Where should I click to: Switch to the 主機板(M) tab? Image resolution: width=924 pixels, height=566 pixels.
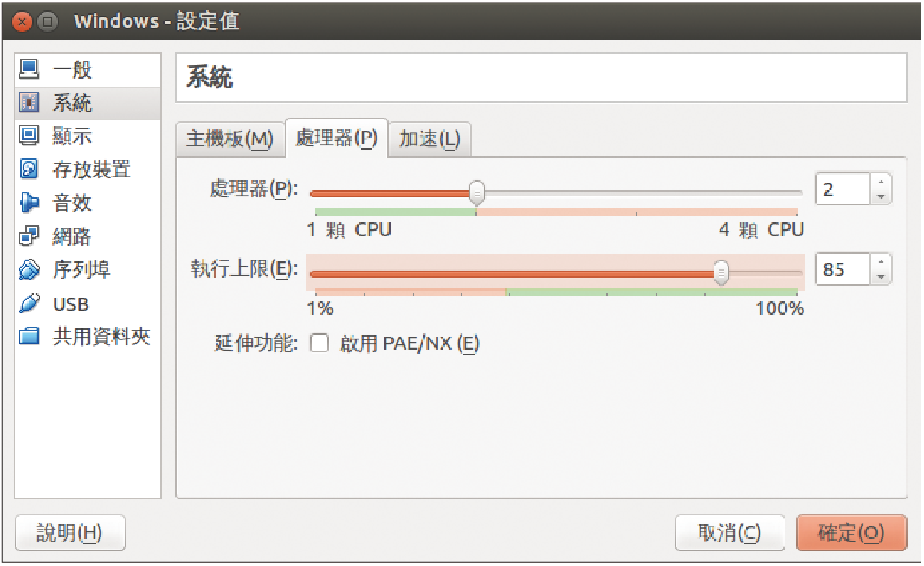(x=229, y=139)
